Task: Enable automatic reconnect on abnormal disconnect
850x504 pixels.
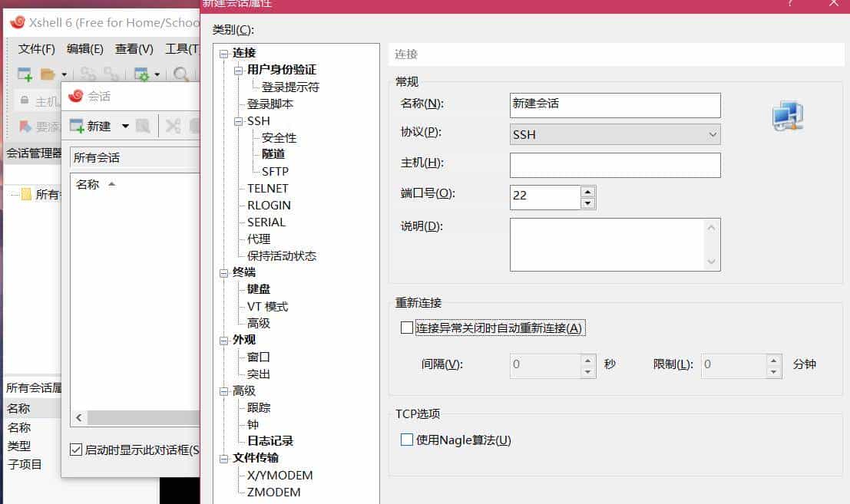Action: (406, 327)
